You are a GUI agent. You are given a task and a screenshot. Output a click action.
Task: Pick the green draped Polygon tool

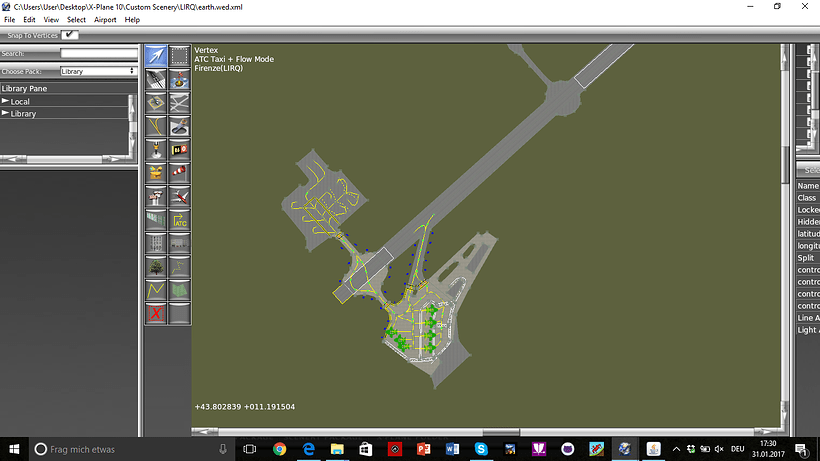tap(179, 290)
